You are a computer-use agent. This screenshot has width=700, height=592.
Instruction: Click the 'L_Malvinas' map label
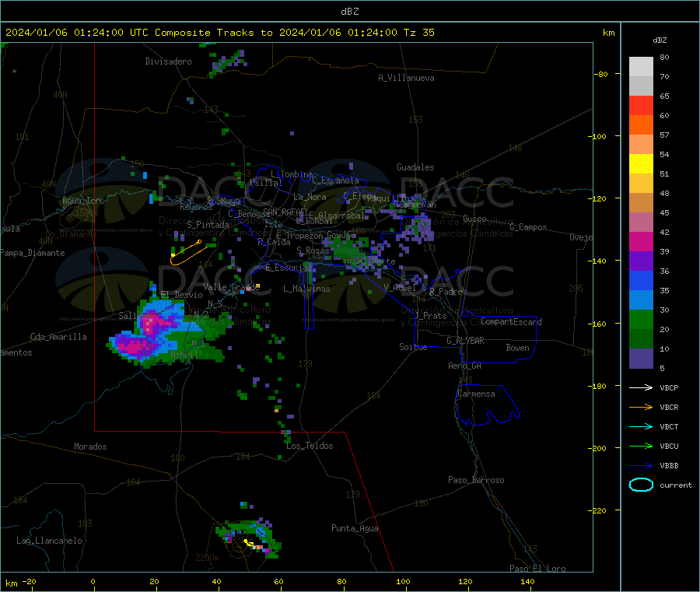pos(306,289)
